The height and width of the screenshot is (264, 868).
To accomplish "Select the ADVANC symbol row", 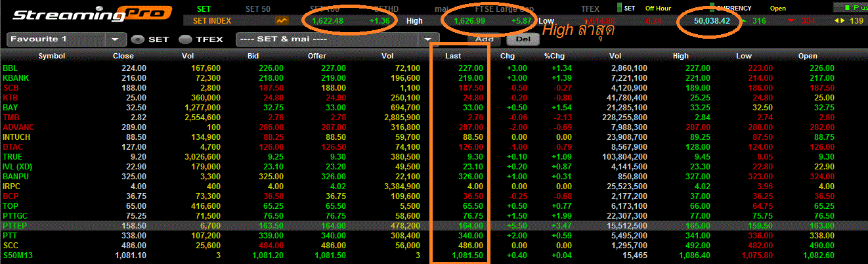I will [434, 127].
